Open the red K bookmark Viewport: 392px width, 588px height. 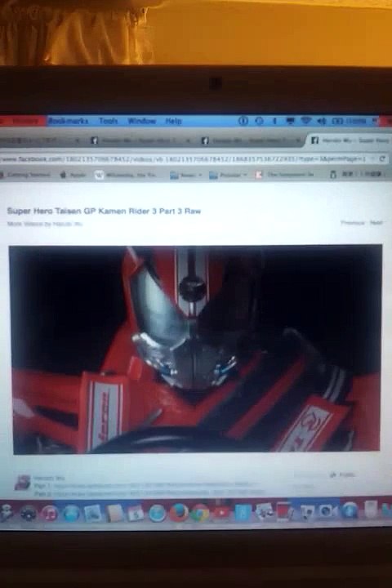[284, 175]
